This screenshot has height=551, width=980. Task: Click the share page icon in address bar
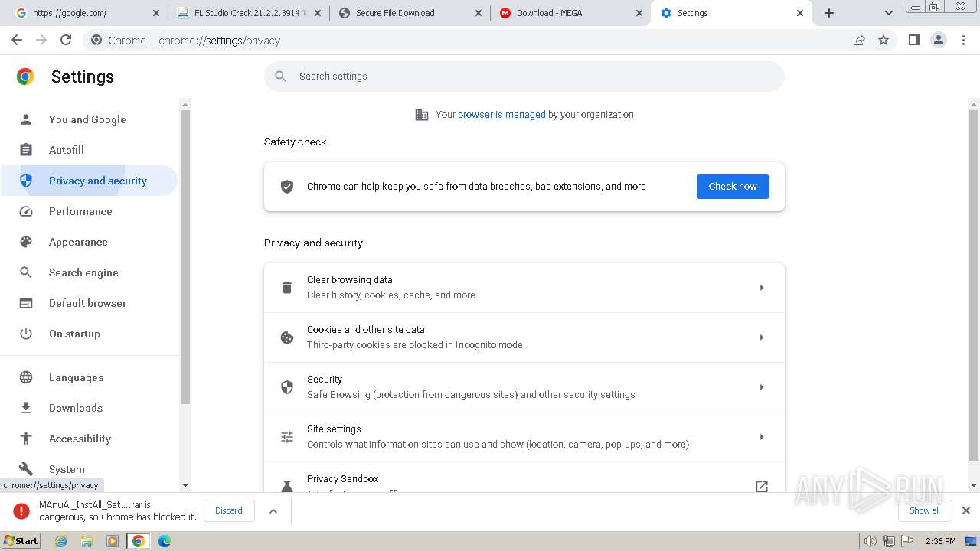click(x=859, y=41)
